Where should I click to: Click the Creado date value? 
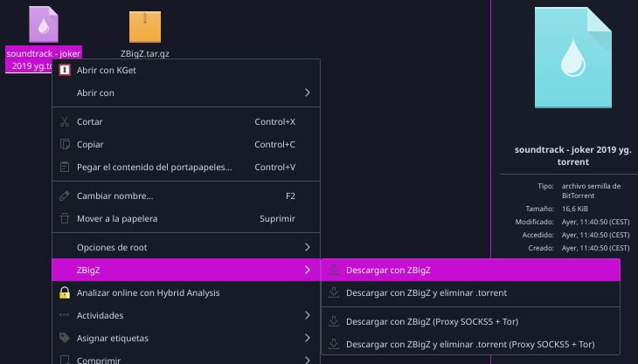coord(595,248)
